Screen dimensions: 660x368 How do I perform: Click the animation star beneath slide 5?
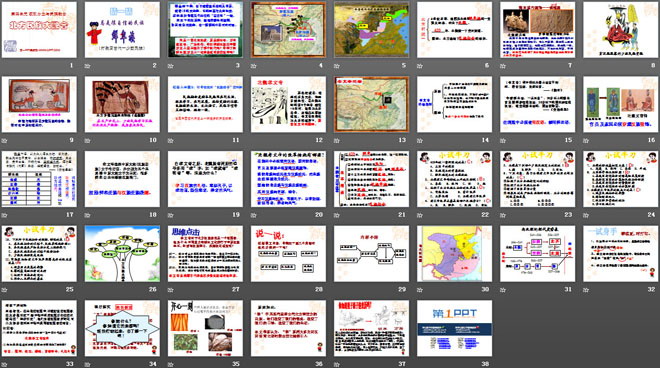337,66
